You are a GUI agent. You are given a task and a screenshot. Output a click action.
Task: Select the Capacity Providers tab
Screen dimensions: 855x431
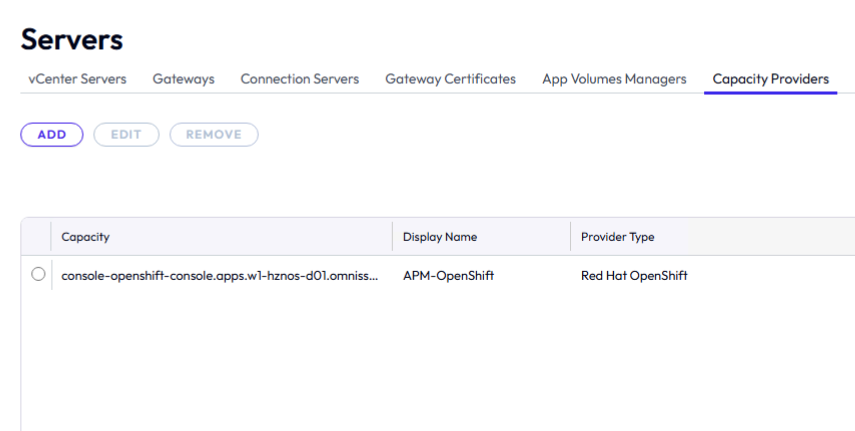tap(770, 79)
